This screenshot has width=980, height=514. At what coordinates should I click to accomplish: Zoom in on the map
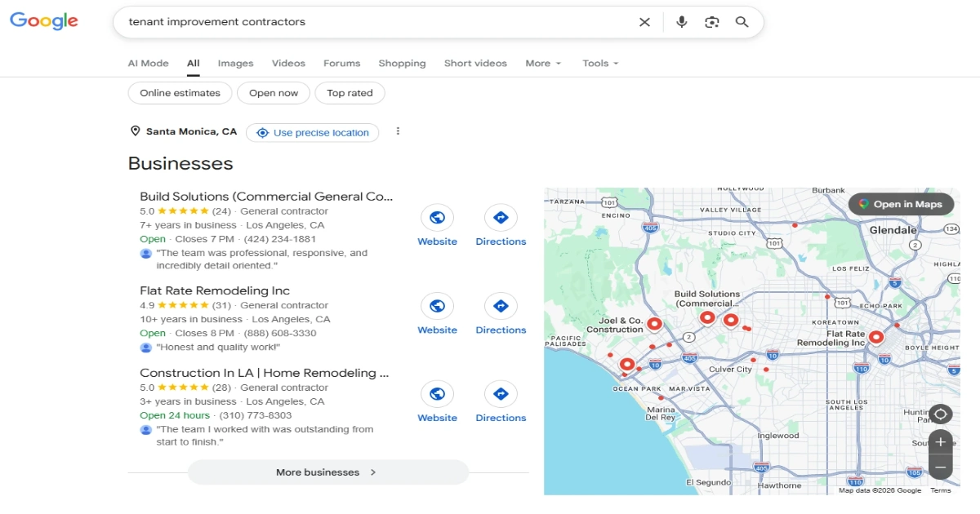(x=940, y=441)
